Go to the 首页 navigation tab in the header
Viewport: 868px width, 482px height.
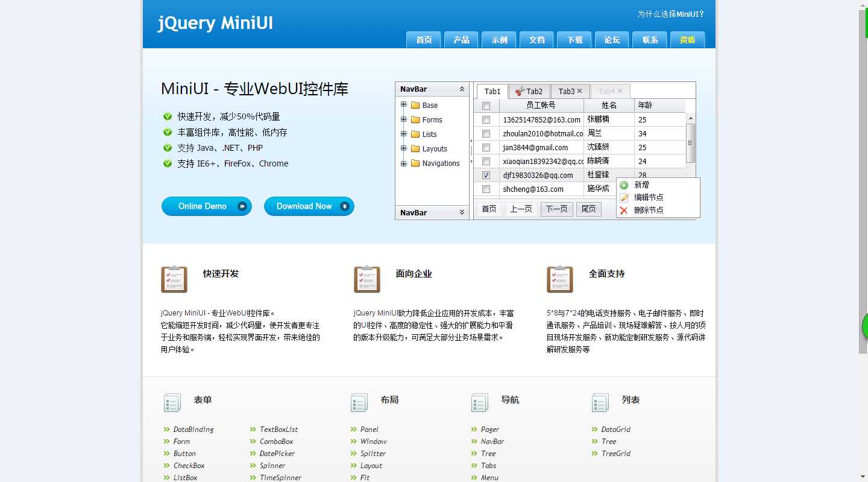(x=424, y=39)
